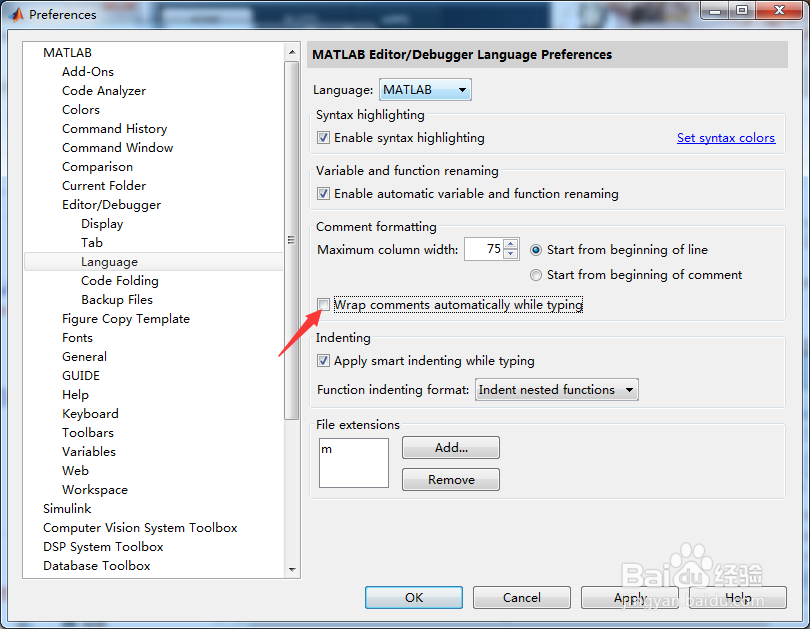Screen dimensions: 810x629
Task: Click the tree vertical scrollbar thumb
Action: pyautogui.click(x=292, y=240)
